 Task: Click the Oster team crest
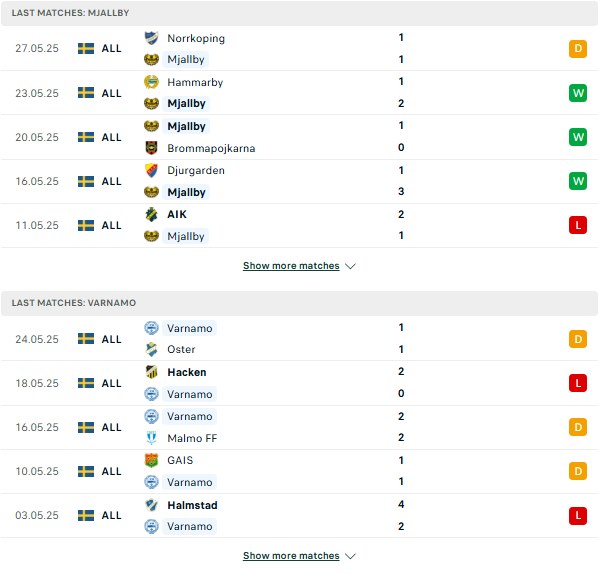coord(151,349)
